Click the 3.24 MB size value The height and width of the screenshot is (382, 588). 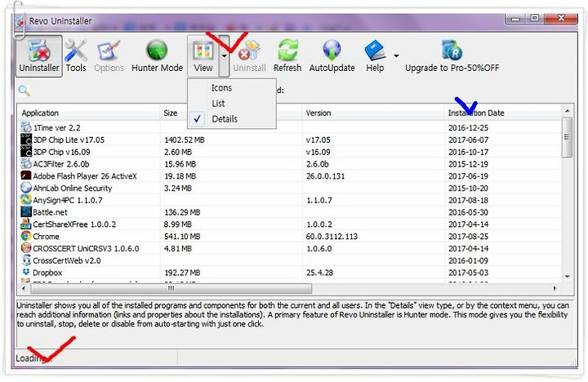pyautogui.click(x=178, y=189)
